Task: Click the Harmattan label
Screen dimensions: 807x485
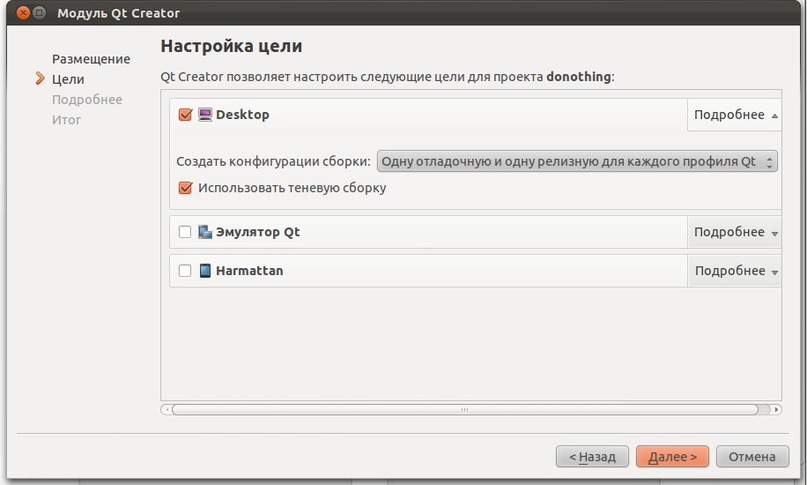Action: (250, 271)
